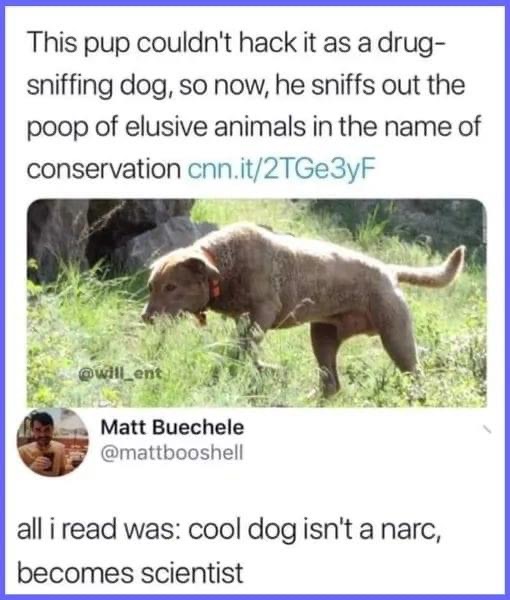
Task: Open the dog photo preview
Action: tap(257, 303)
